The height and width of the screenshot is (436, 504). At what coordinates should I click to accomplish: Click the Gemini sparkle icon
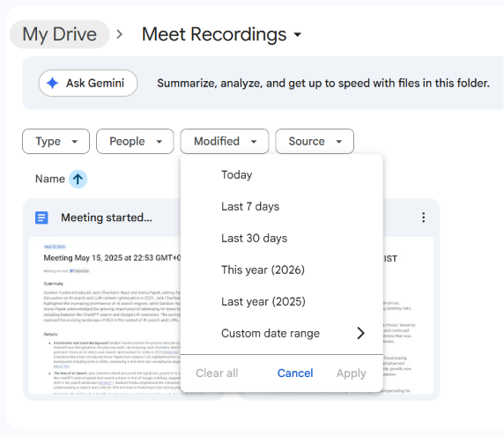[x=52, y=83]
